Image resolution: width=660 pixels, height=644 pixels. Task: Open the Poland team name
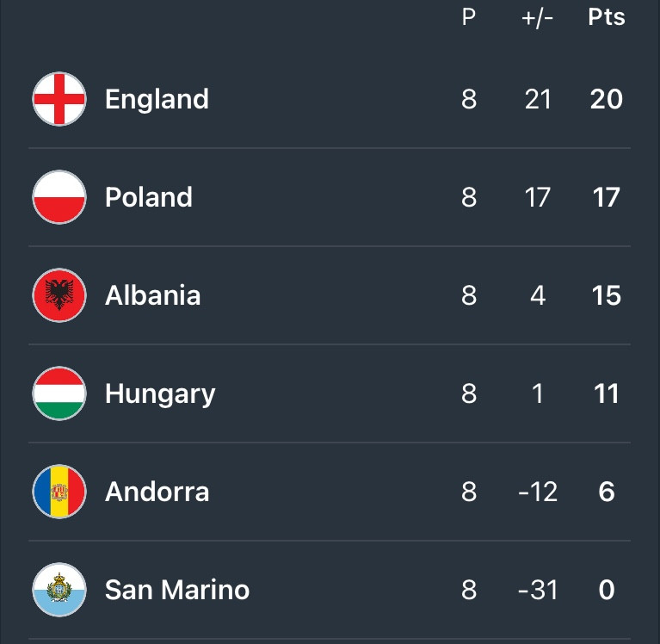pos(149,197)
